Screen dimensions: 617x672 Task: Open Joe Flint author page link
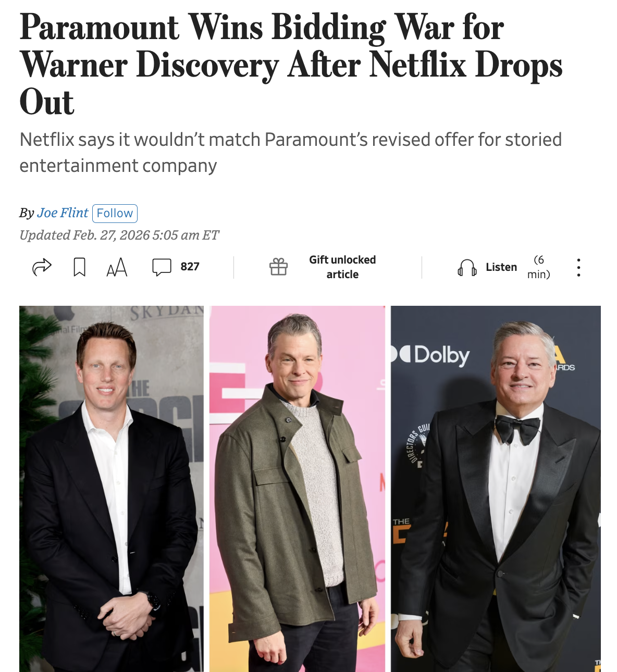click(x=63, y=213)
